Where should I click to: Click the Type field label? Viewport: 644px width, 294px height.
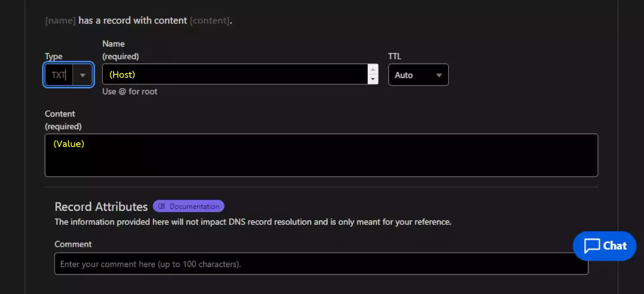pyautogui.click(x=54, y=56)
